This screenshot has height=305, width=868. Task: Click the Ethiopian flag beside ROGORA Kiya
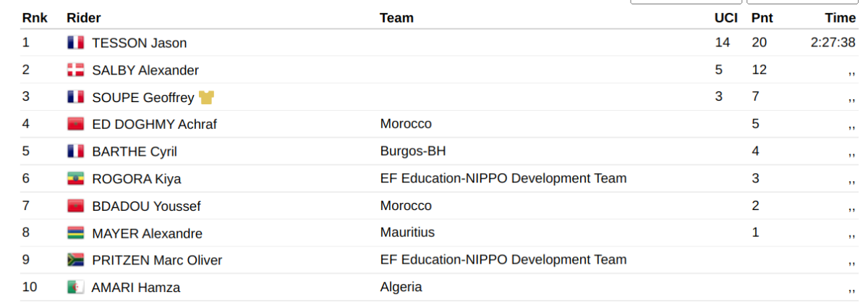pos(75,179)
